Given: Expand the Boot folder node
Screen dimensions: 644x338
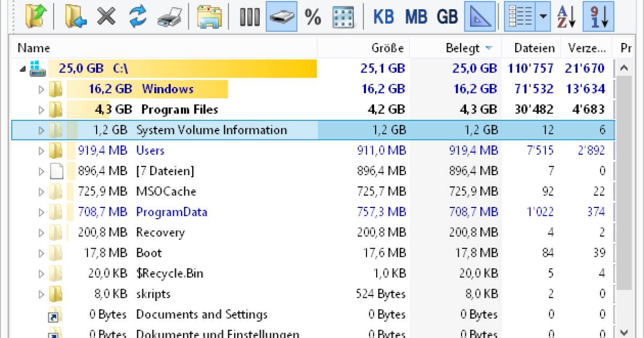Looking at the screenshot, I should 41,253.
